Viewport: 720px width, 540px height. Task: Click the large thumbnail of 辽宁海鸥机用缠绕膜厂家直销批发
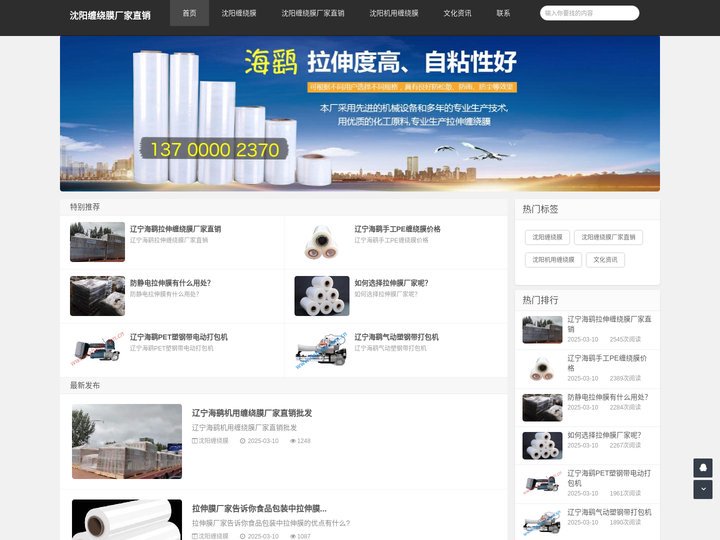click(127, 441)
